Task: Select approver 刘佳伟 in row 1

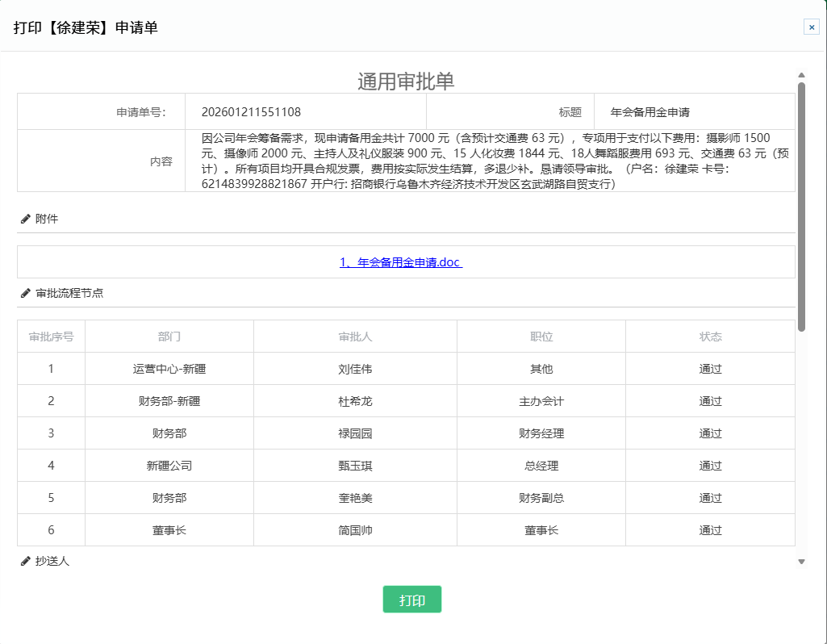Action: tap(355, 369)
